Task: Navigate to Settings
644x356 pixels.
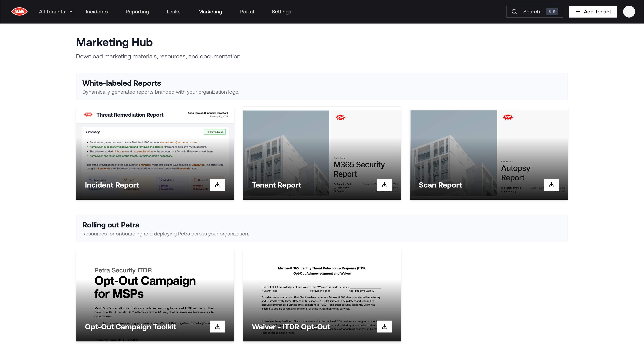Action: (281, 12)
